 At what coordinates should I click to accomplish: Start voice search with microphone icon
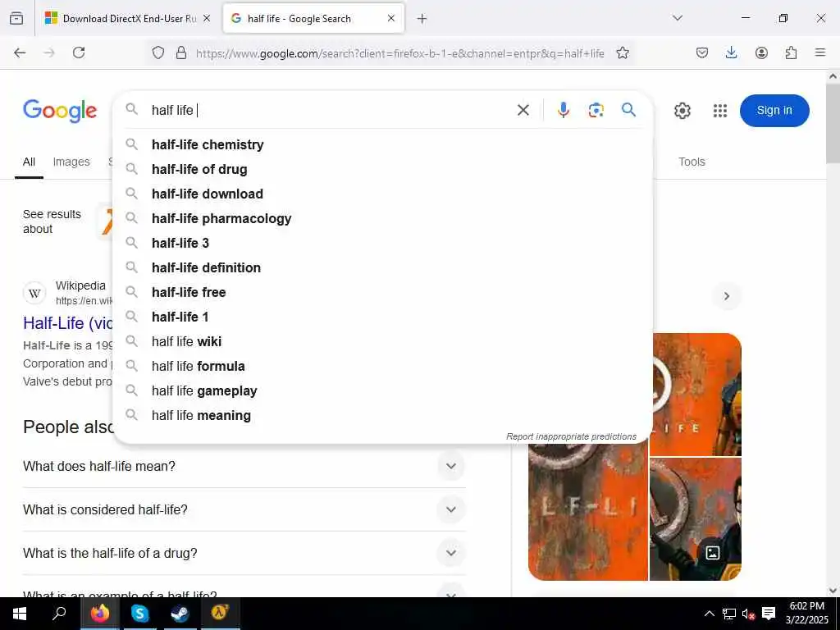(563, 110)
